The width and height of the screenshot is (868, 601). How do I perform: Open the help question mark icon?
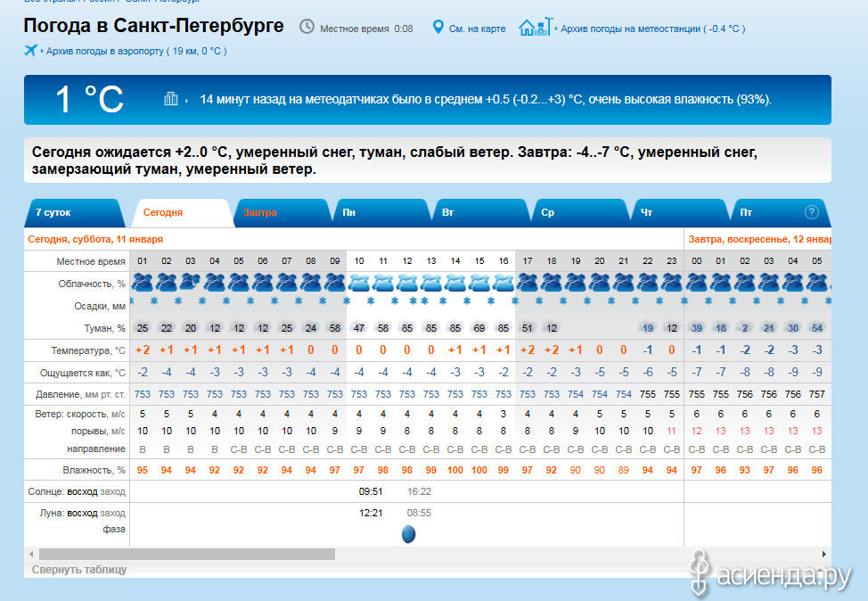tap(812, 212)
